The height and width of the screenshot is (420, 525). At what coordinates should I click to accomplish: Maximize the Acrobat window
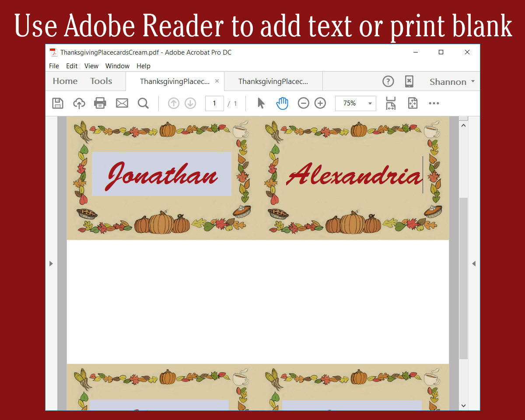pyautogui.click(x=441, y=52)
